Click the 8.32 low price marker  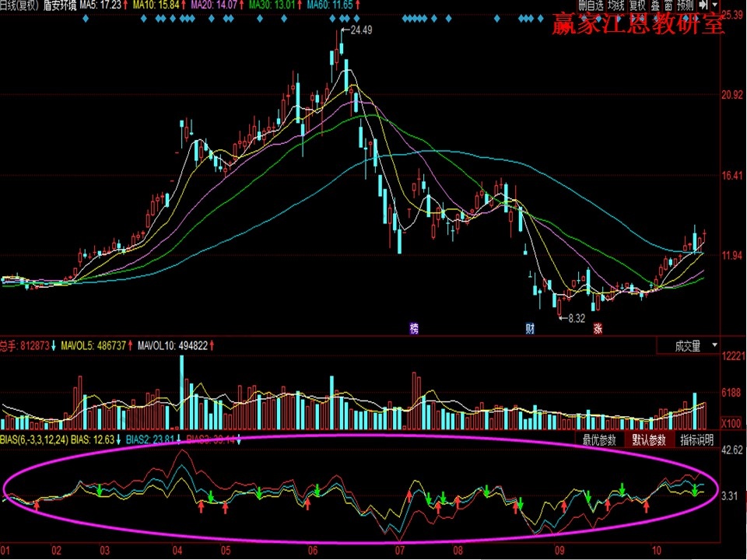[x=576, y=318]
